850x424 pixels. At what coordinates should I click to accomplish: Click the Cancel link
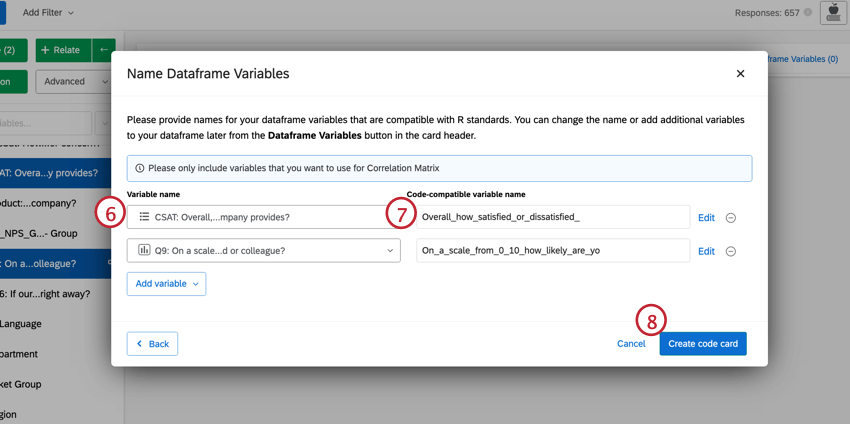coord(631,344)
